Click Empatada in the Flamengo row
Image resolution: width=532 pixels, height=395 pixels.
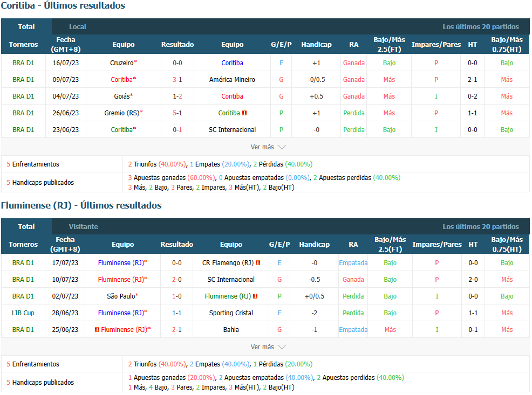[x=353, y=263]
